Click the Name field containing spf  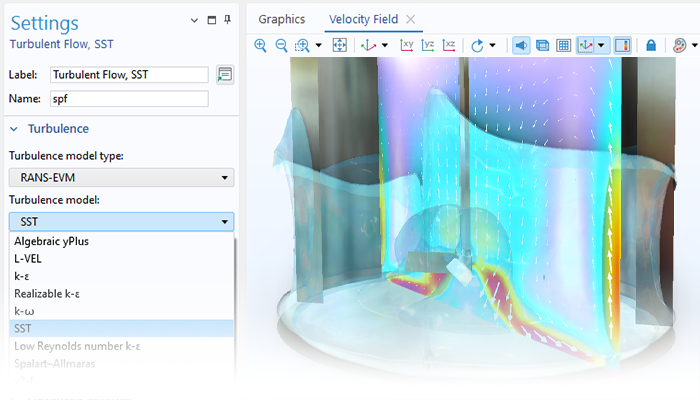point(129,99)
